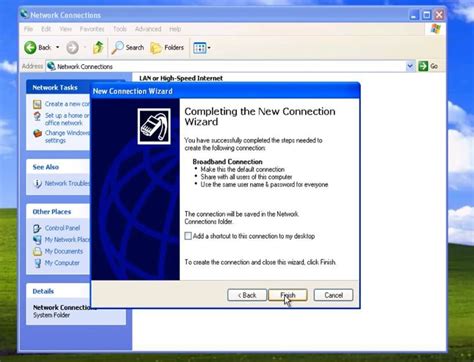
Task: Click the Go button
Action: pos(428,66)
